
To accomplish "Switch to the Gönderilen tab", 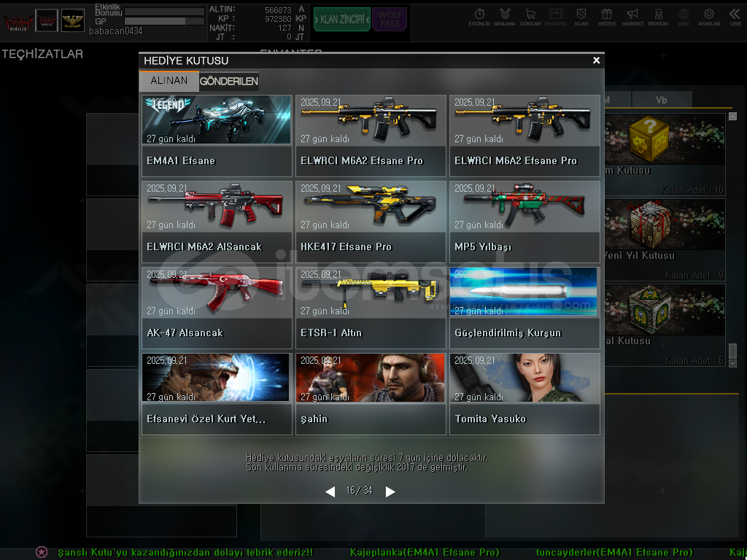I will pos(229,82).
